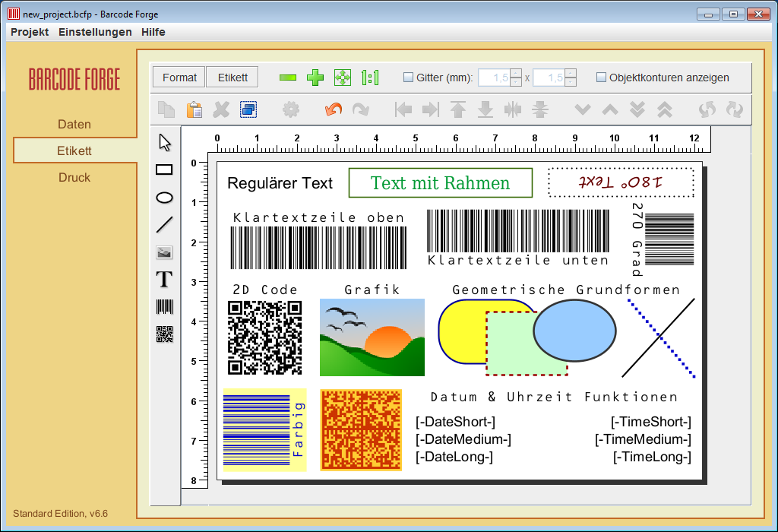Select the line drawing tool
Image resolution: width=778 pixels, height=532 pixels.
point(165,225)
